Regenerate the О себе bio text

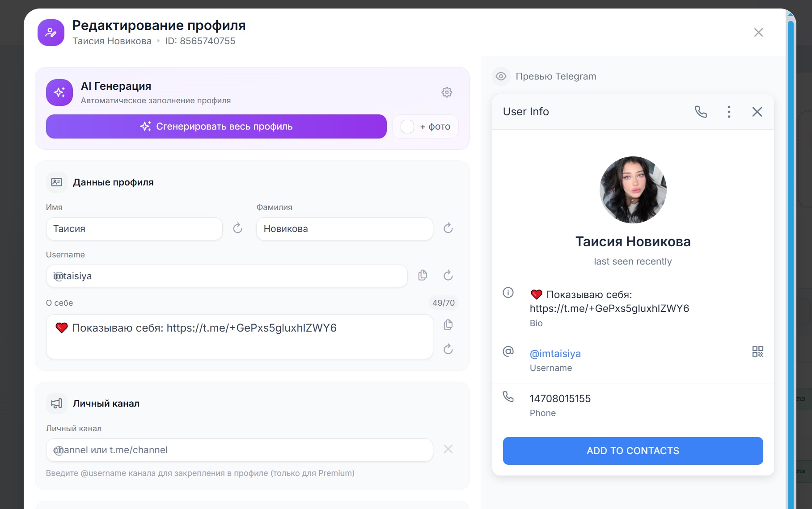(x=448, y=349)
